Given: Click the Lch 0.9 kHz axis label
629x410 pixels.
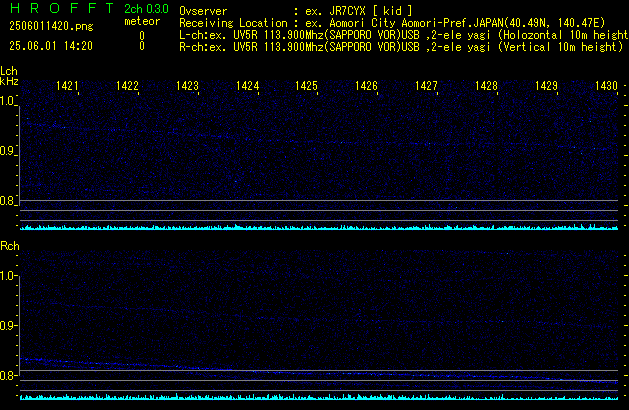Looking at the screenshot, I should click(x=7, y=151).
